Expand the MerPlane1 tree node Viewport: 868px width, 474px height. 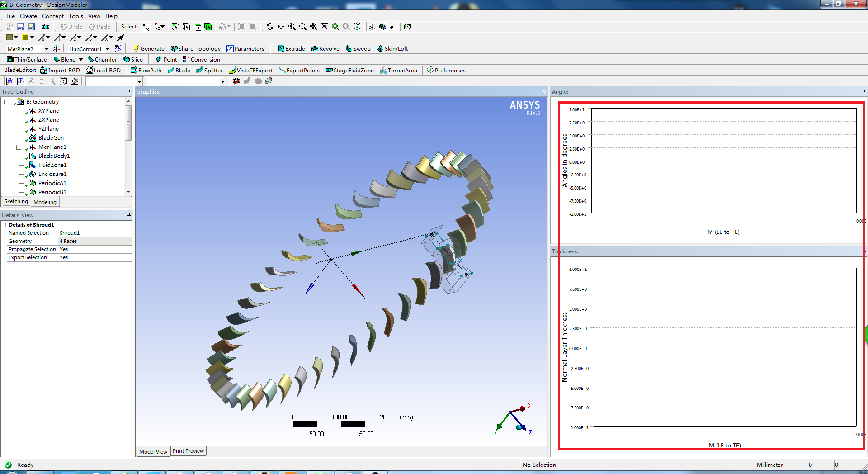pos(19,147)
